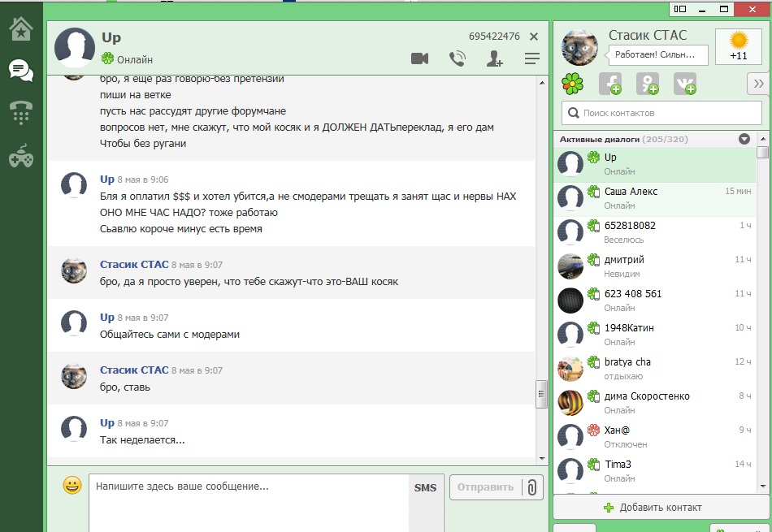Start a voice call with Up
772x532 pixels.
coord(458,58)
